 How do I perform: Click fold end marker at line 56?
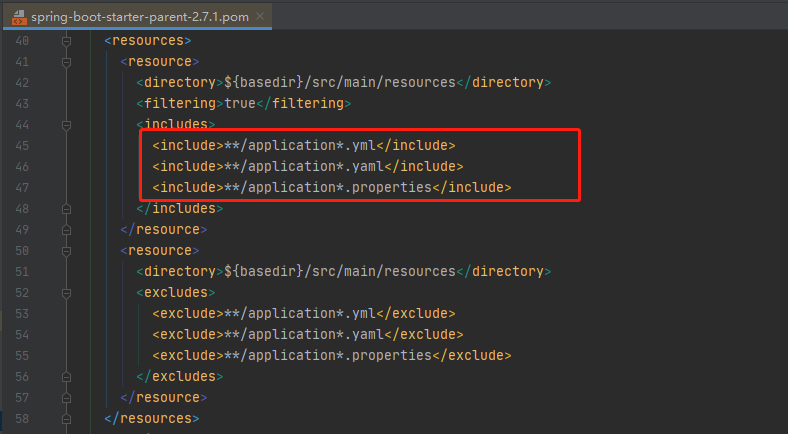click(x=66, y=377)
